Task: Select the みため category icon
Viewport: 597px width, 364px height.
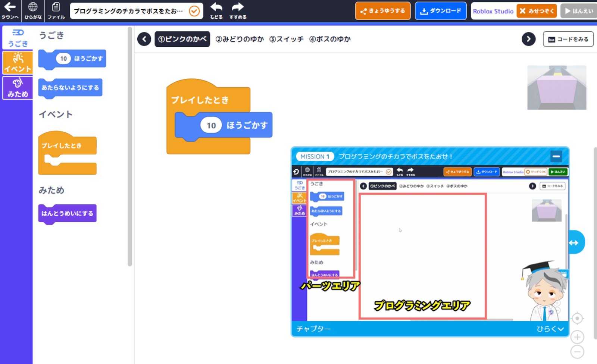Action: tap(18, 88)
